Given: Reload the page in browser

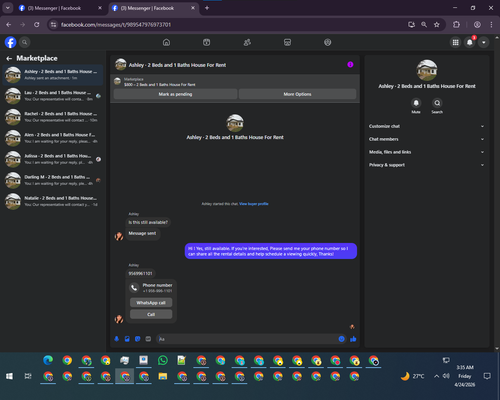Looking at the screenshot, I should coord(37,25).
